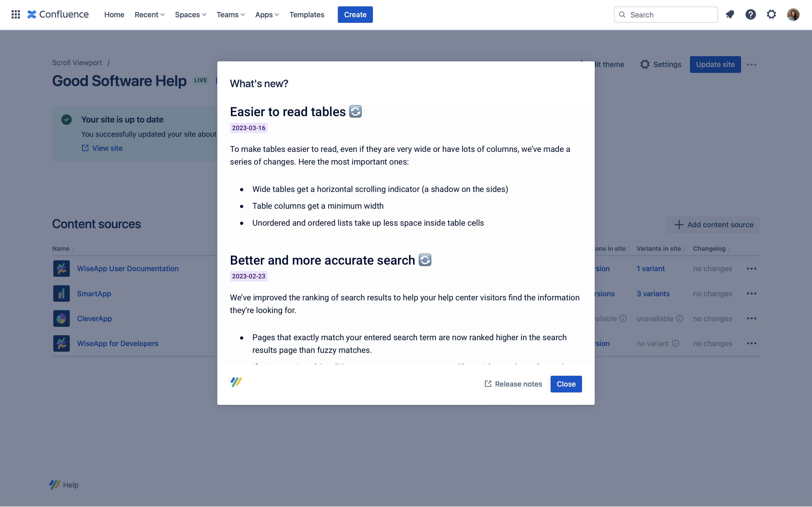The image size is (812, 507).
Task: Click the Release notes link
Action: pyautogui.click(x=513, y=384)
